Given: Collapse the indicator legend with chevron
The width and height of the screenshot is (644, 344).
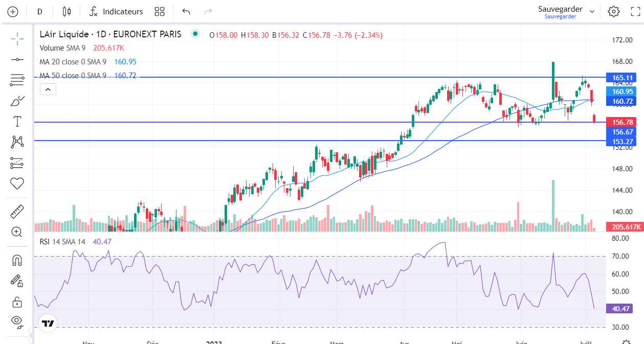Looking at the screenshot, I should coord(48,89).
